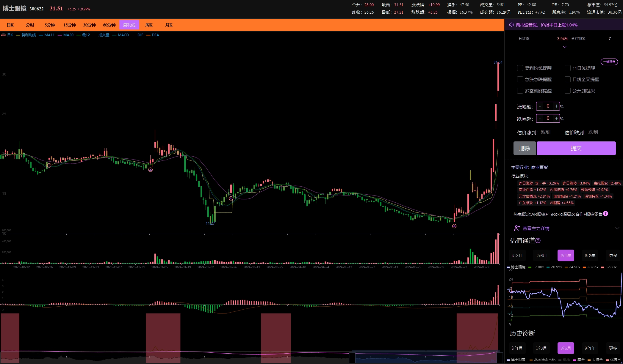Switch to the 分时 tab
Image resolution: width=623 pixels, height=364 pixels.
coord(30,25)
